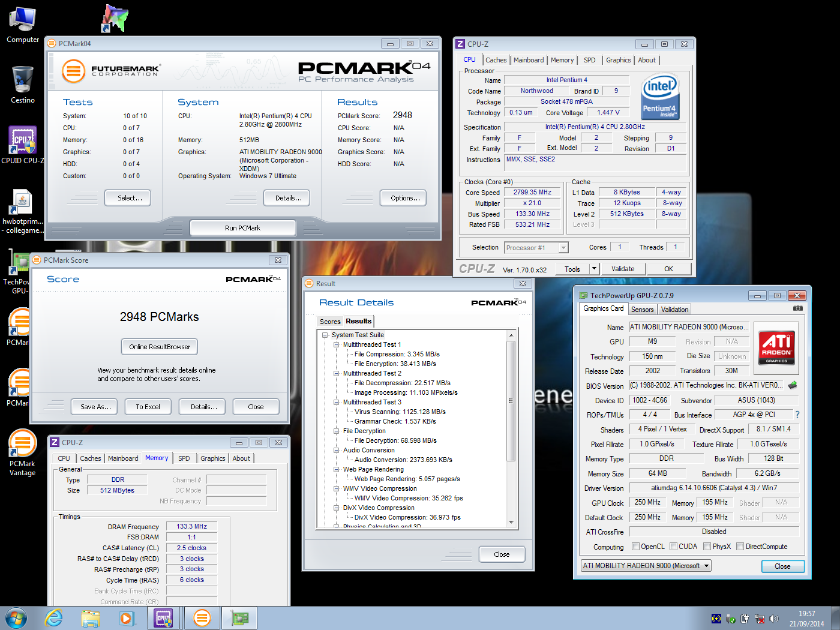Open the Graphics tab in top CPU-Z
This screenshot has height=630, width=840.
(x=618, y=60)
